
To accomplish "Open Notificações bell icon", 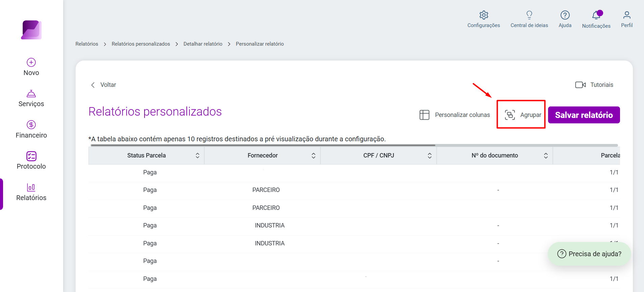I will (596, 15).
